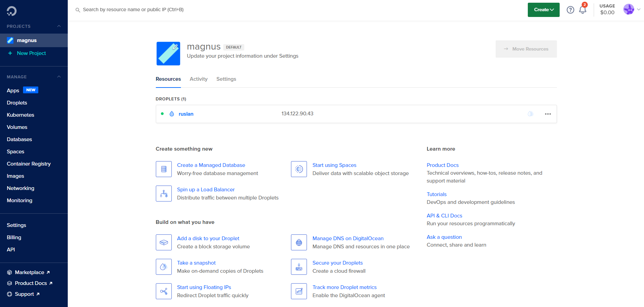Click the plus icon beside New Project
This screenshot has width=644, height=307.
(x=10, y=53)
